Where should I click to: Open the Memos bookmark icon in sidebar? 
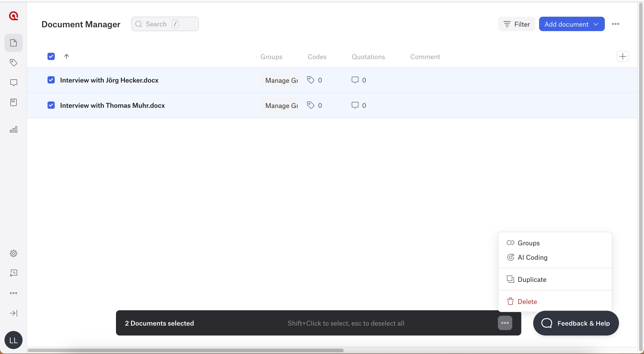(14, 102)
